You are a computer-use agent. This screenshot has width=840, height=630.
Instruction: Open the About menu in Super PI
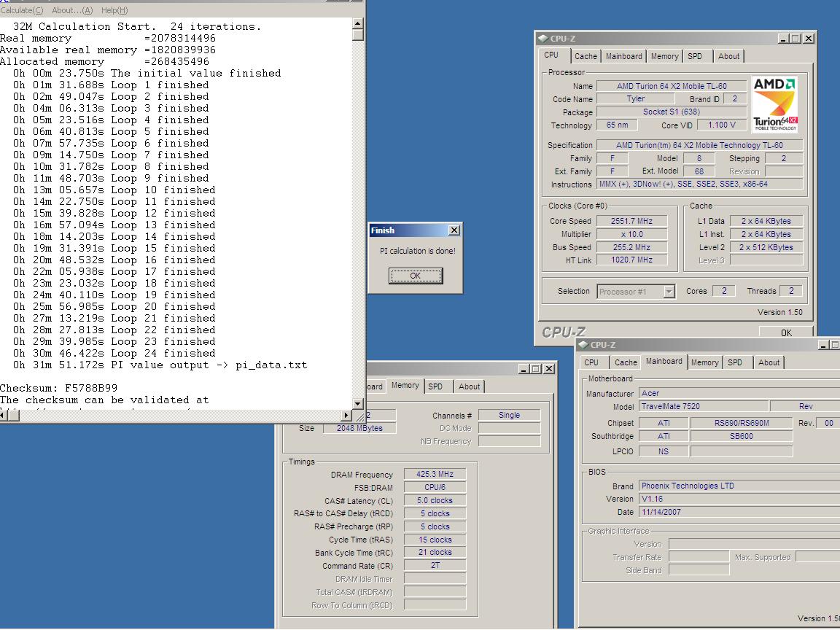click(x=72, y=10)
